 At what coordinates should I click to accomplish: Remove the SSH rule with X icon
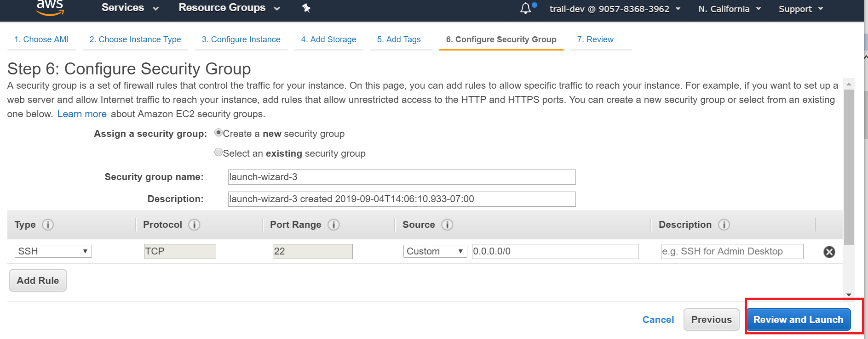coord(829,252)
